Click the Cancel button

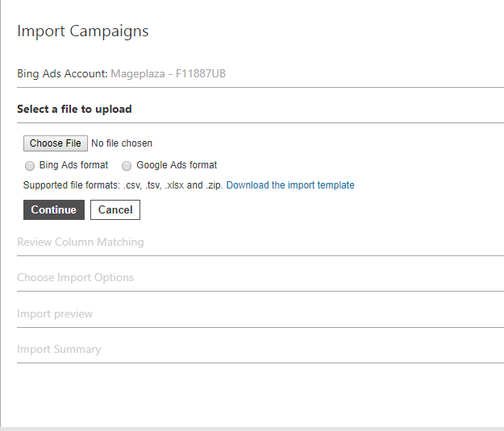[115, 209]
